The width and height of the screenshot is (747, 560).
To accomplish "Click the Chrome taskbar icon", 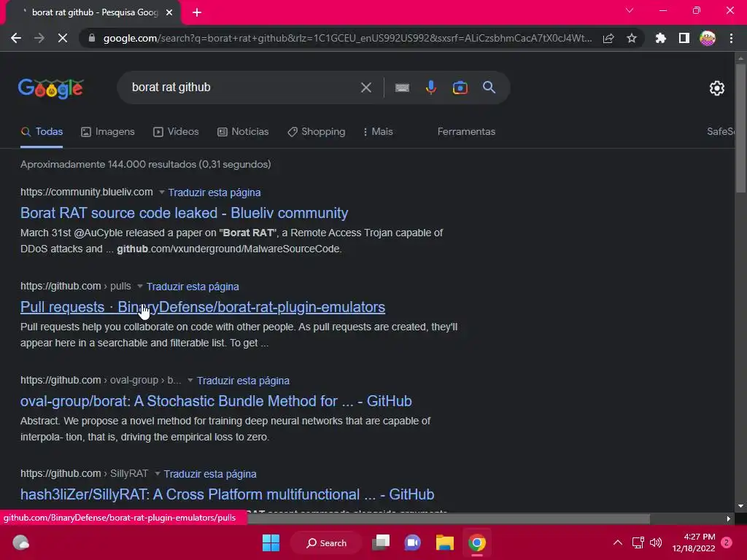I will click(476, 542).
